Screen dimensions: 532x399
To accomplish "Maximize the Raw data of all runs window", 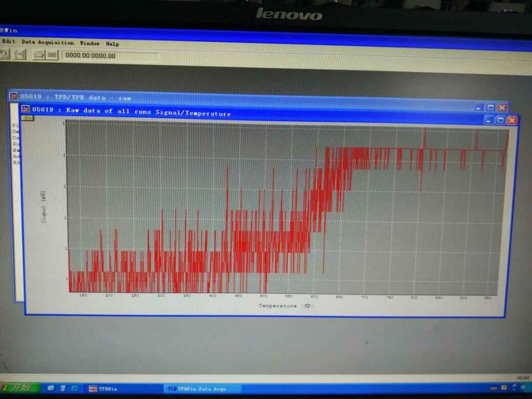I will pos(501,121).
